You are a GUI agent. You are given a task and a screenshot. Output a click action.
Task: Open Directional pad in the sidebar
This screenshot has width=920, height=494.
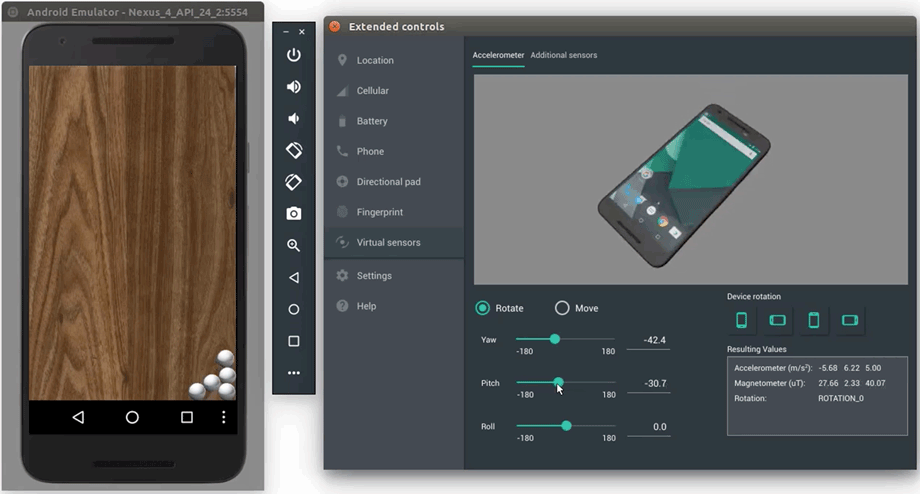click(394, 182)
